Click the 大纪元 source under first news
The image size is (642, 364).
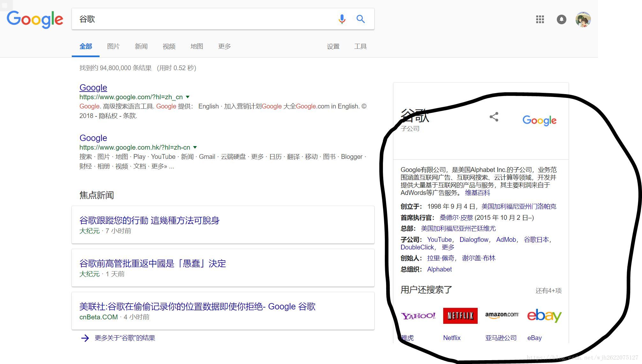click(x=89, y=231)
